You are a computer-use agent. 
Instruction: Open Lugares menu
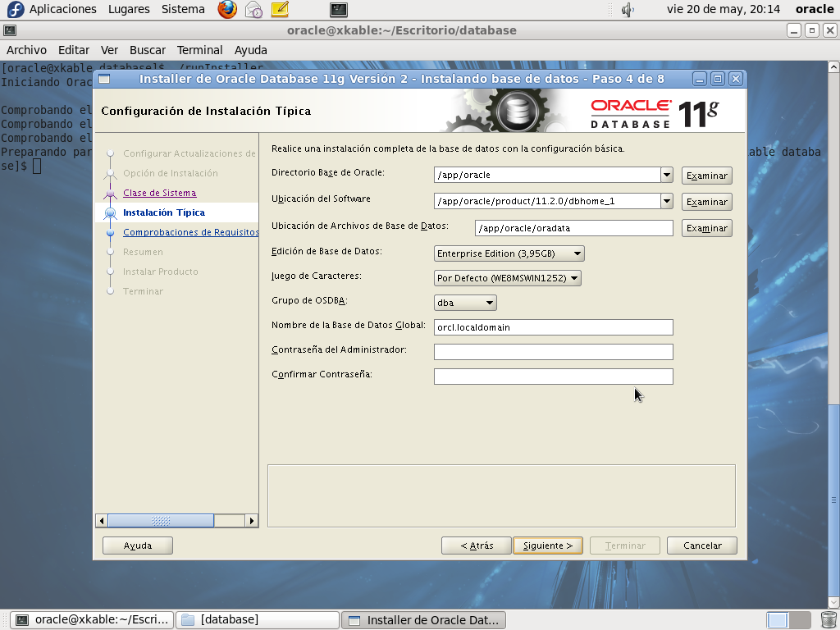point(129,9)
